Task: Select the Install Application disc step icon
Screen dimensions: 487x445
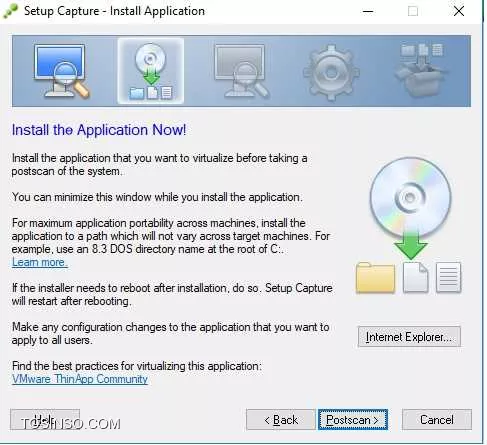Action: point(151,71)
